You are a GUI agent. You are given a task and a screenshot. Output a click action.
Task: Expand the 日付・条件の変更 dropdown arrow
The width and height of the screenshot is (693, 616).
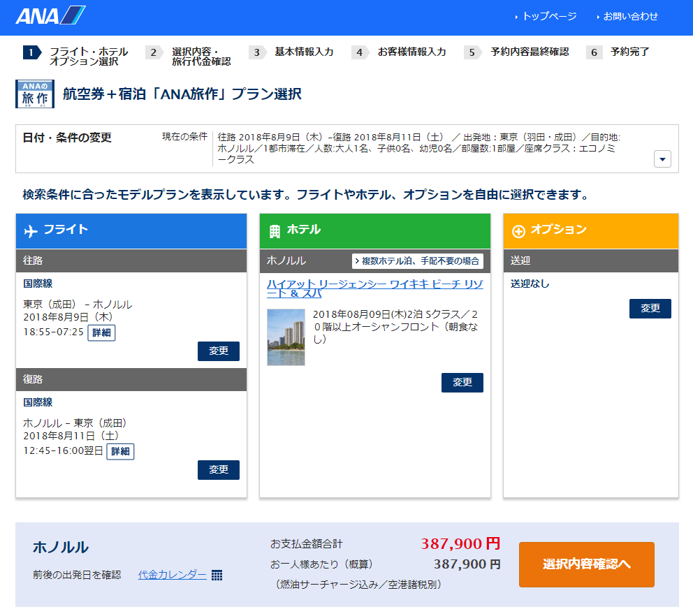tap(662, 159)
